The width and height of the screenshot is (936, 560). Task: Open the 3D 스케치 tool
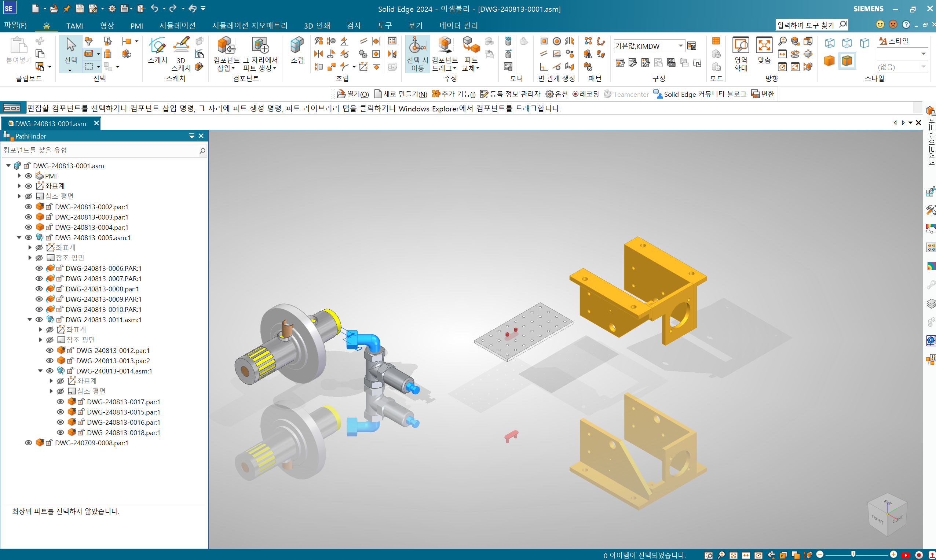pos(181,54)
